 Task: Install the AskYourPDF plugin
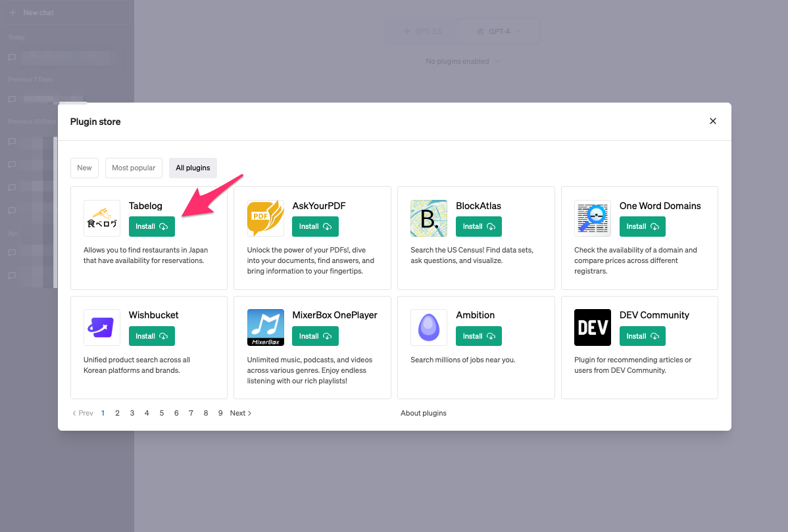click(x=315, y=227)
